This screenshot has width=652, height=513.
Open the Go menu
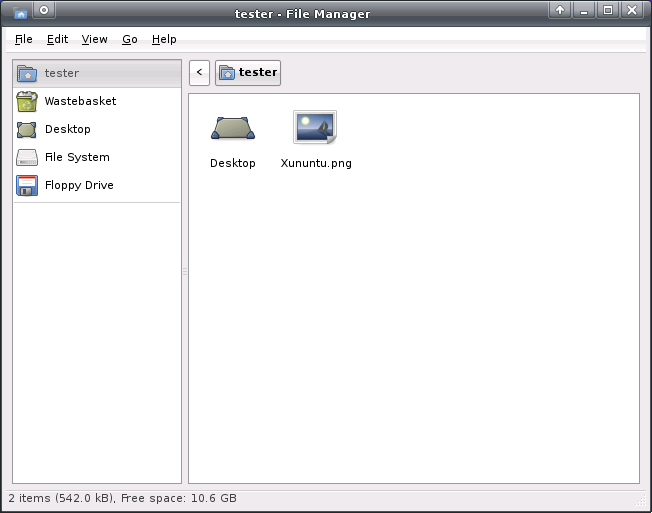click(130, 39)
